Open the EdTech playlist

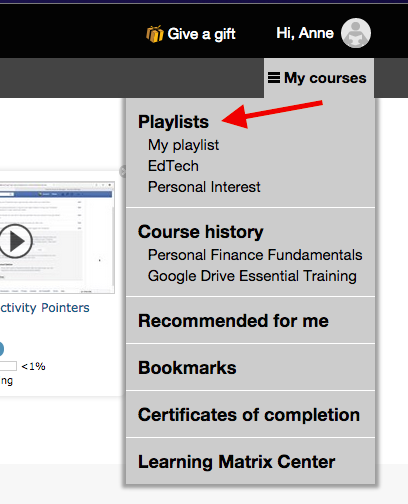coord(173,166)
